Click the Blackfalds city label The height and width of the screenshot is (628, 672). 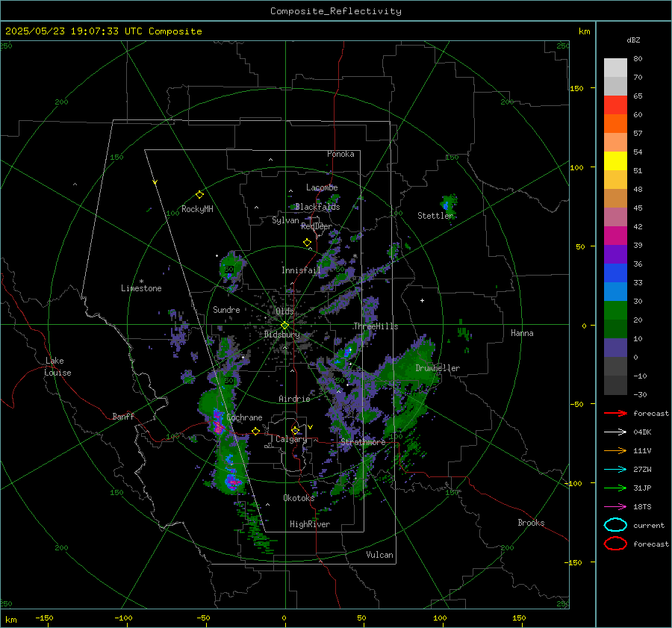(x=317, y=207)
